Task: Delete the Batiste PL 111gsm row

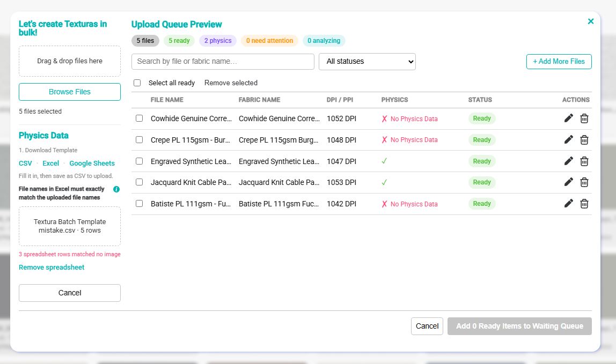Action: (584, 203)
